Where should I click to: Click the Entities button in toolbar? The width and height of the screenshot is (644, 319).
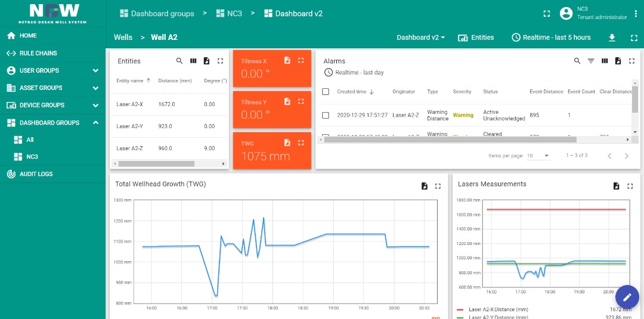click(476, 38)
